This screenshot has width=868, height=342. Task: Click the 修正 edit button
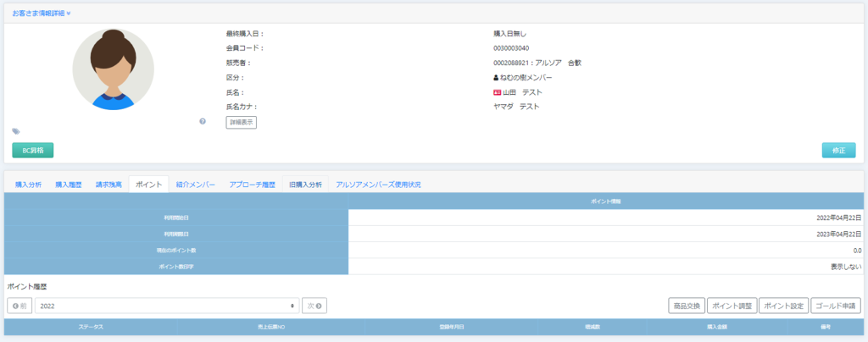pos(838,150)
